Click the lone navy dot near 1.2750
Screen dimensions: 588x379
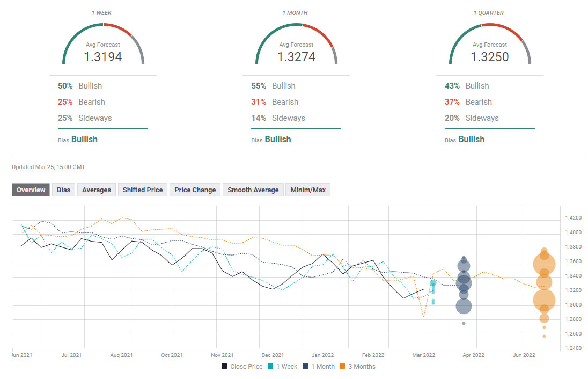[x=464, y=323]
